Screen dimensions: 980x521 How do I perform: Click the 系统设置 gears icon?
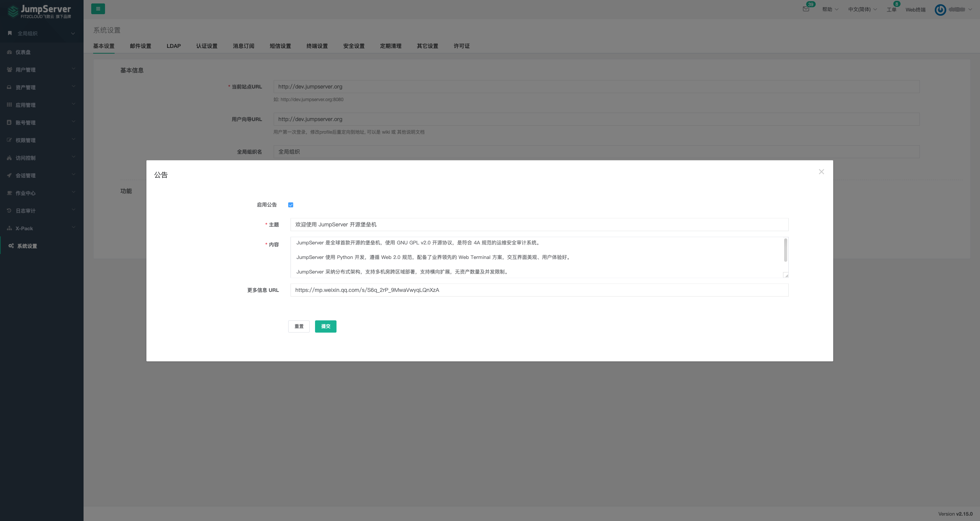click(11, 246)
